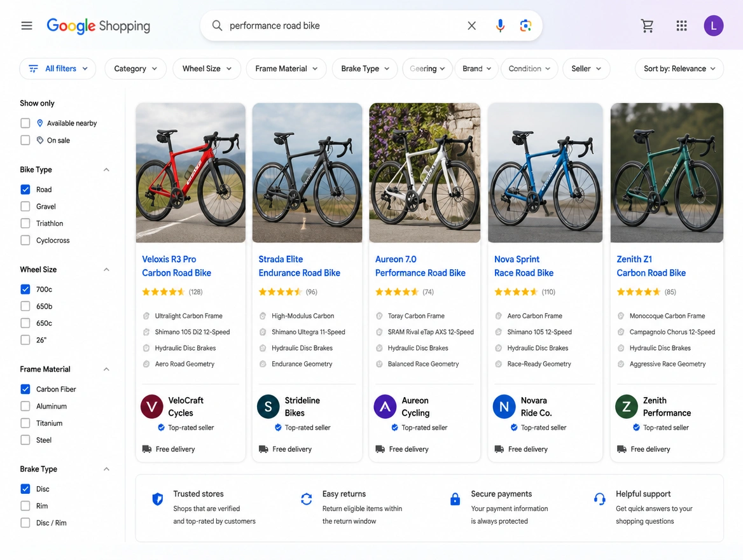The width and height of the screenshot is (743, 560).
Task: Click the Trusted stores shield icon
Action: tap(157, 499)
